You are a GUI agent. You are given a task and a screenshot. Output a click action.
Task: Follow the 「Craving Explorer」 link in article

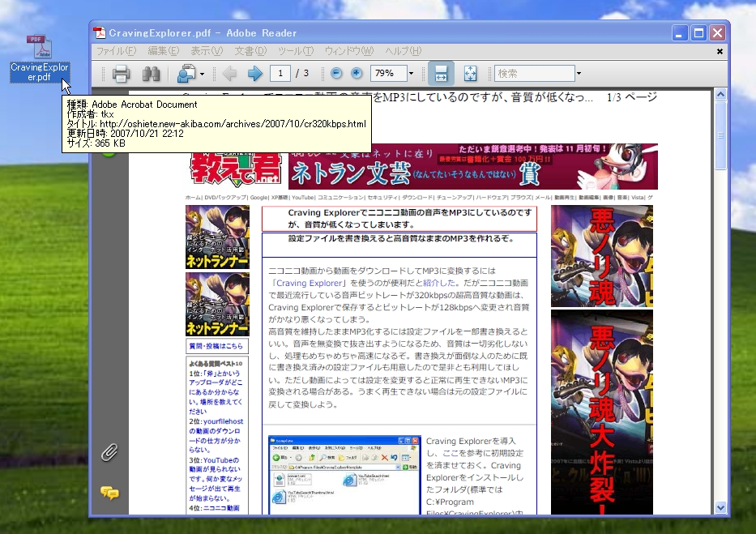tap(309, 283)
